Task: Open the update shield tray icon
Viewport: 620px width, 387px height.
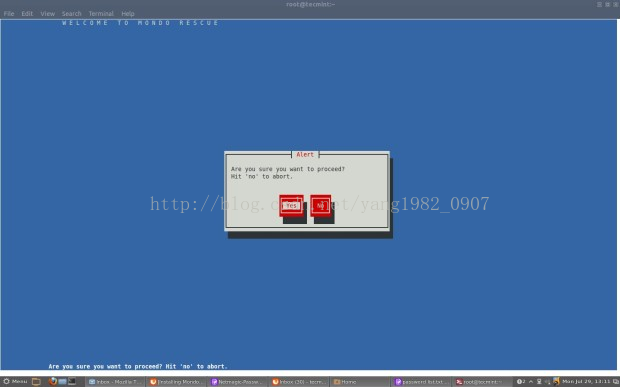Action: (x=556, y=381)
